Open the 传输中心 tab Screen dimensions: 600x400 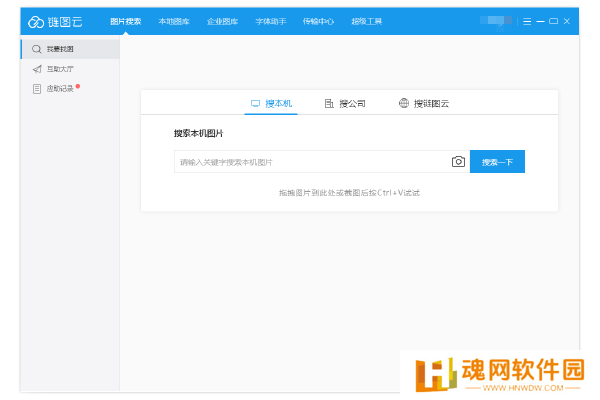click(318, 21)
